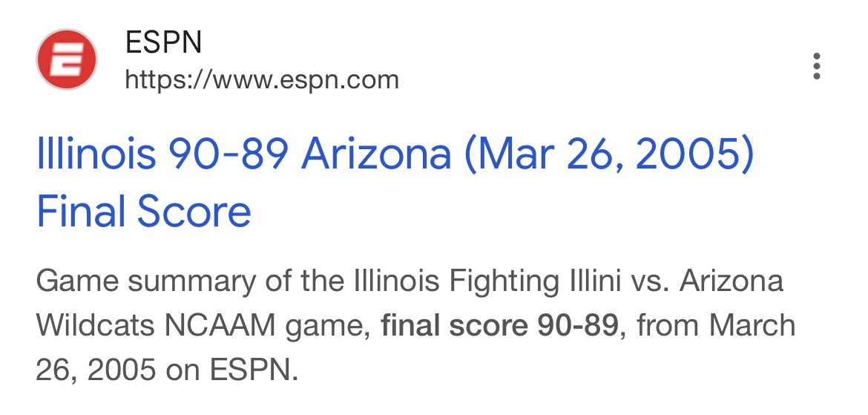Tap '(Mar 26, 2005)' in the headline
Image resolution: width=868 pixels, height=415 pixels.
(610, 155)
